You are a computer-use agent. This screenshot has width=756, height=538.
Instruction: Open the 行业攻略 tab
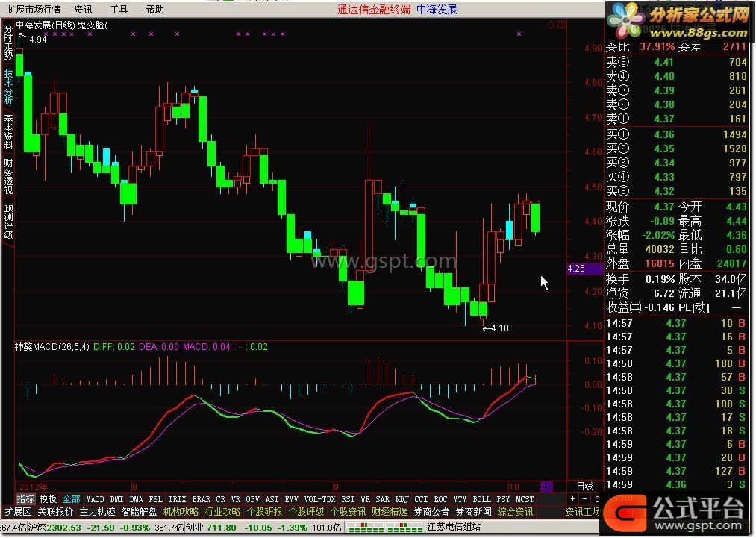point(222,511)
